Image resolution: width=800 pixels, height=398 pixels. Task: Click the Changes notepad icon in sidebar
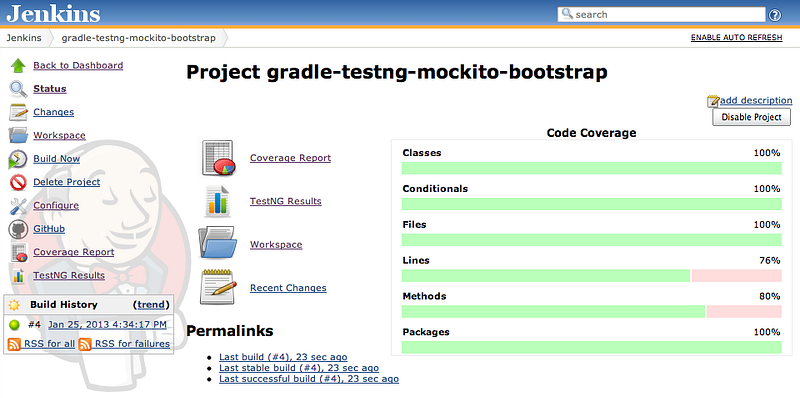[x=18, y=112]
